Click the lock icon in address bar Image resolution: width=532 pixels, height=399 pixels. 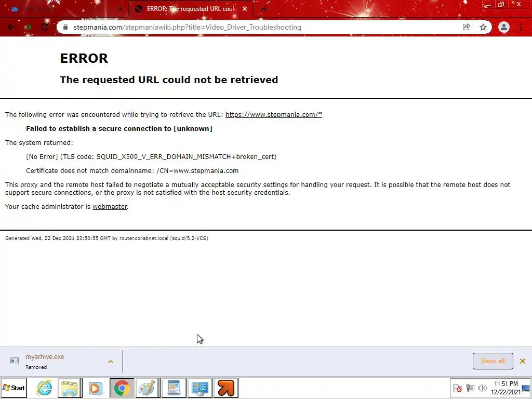(x=65, y=27)
